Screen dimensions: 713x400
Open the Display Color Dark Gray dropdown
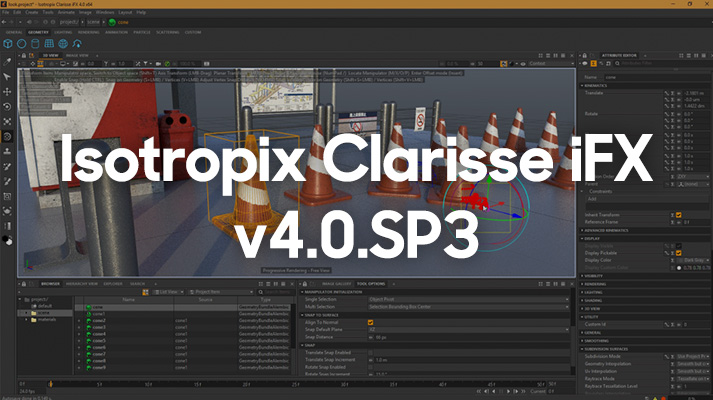point(694,260)
